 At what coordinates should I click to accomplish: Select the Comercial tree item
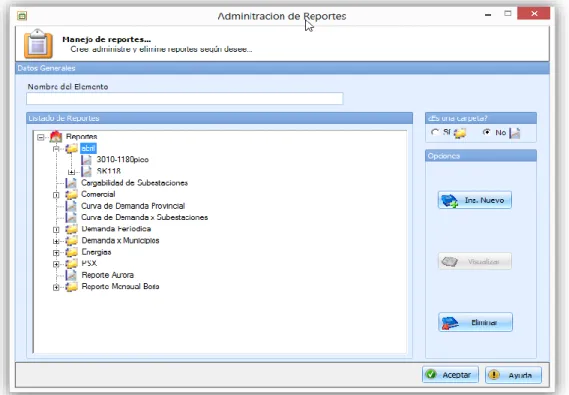pos(98,194)
